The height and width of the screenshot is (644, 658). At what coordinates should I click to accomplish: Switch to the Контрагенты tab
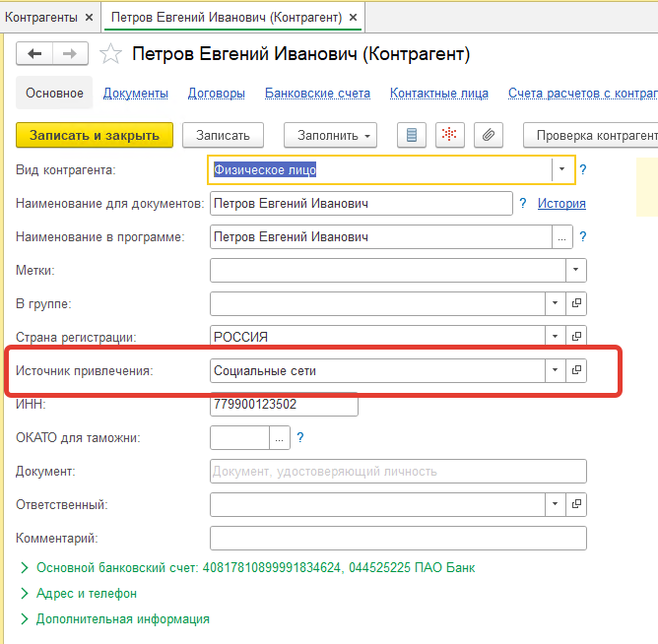click(x=41, y=17)
